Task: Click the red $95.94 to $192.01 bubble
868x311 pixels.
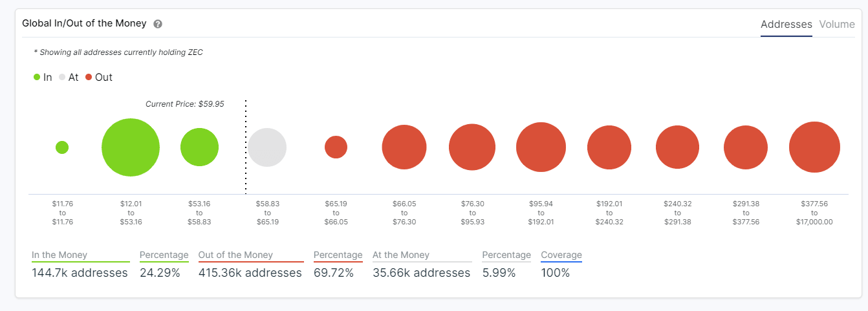Action: [x=541, y=147]
